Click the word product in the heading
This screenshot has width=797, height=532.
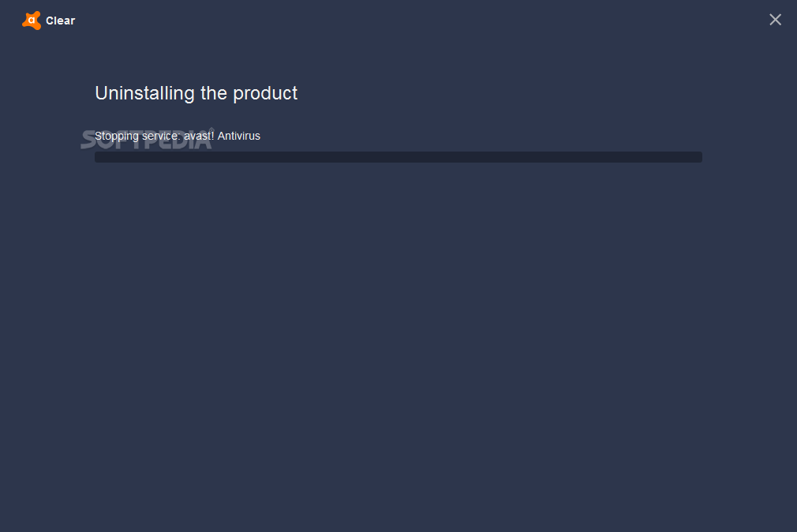point(265,94)
